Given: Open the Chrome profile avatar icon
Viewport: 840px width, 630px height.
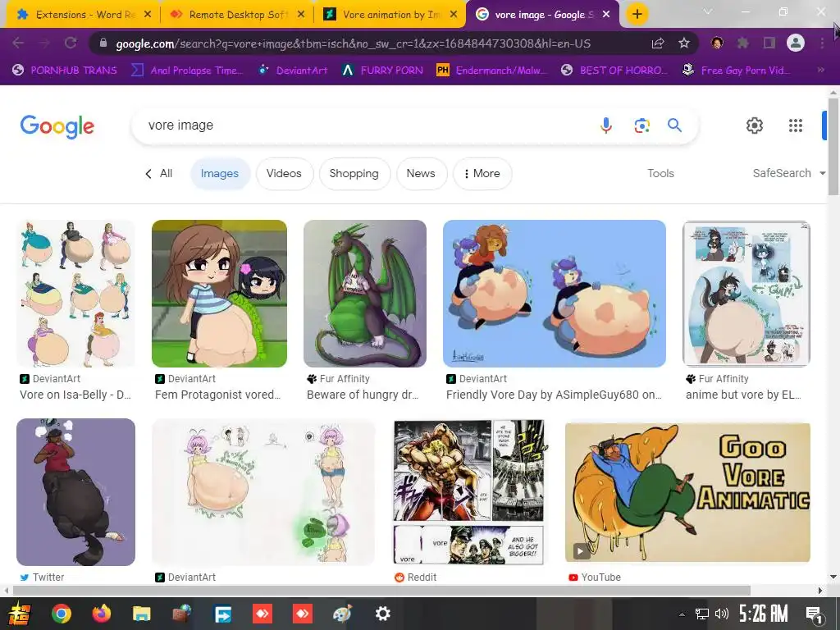Looking at the screenshot, I should [x=796, y=43].
